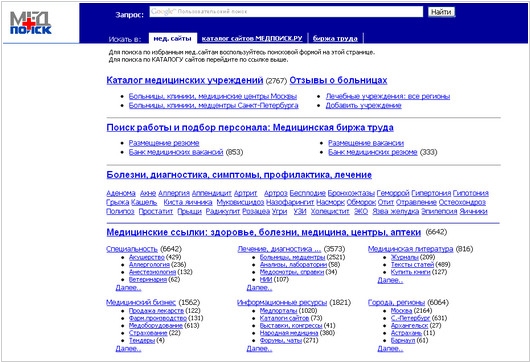Switch to каталог сайтов МЕДПОИСК.РУ tab
530x362 pixels.
coord(252,39)
